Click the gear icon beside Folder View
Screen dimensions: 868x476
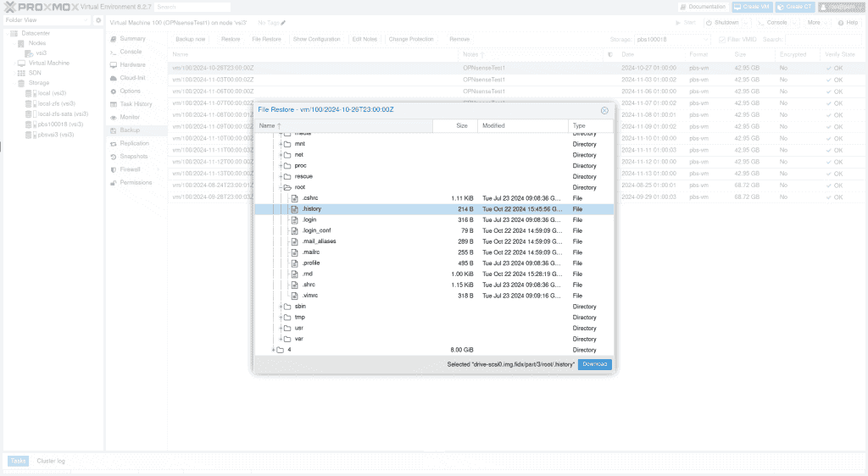tap(98, 20)
